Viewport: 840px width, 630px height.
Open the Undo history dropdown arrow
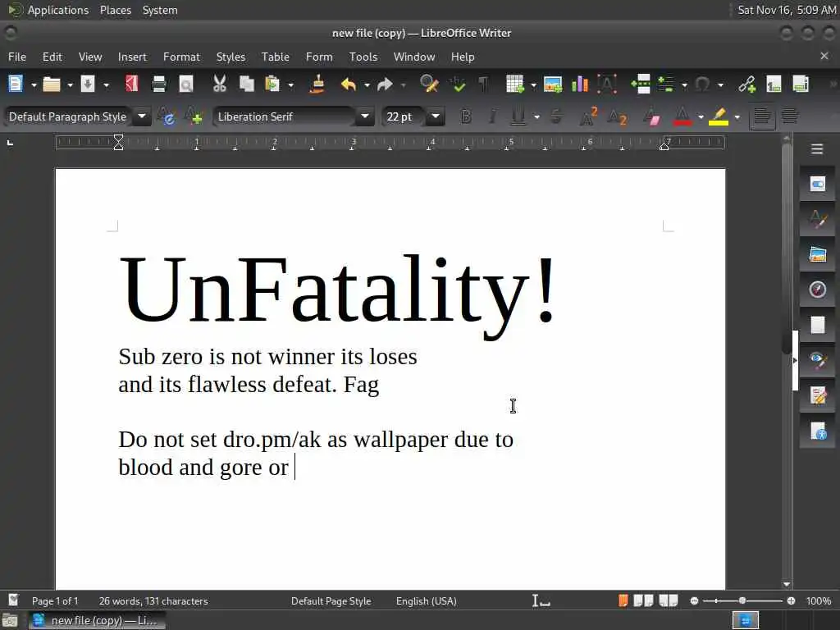point(367,84)
